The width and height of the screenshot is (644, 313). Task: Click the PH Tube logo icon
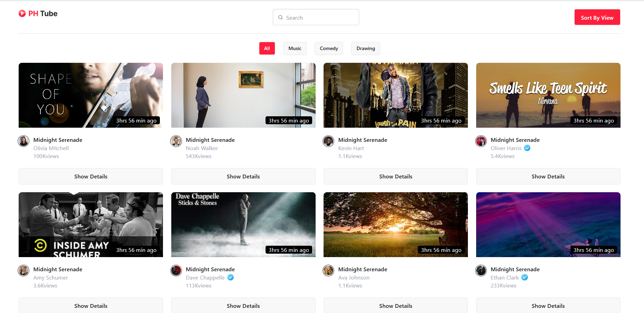coord(22,13)
